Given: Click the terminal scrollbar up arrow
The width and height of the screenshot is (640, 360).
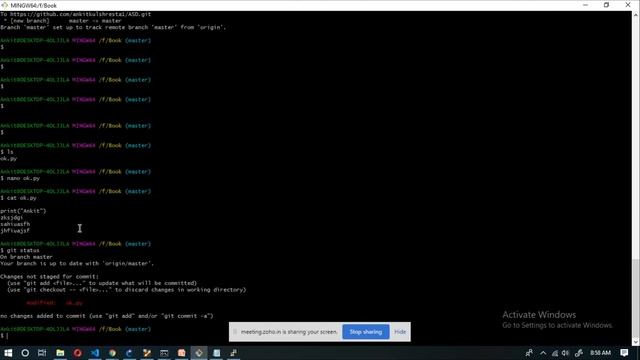Looking at the screenshot, I should pos(636,14).
